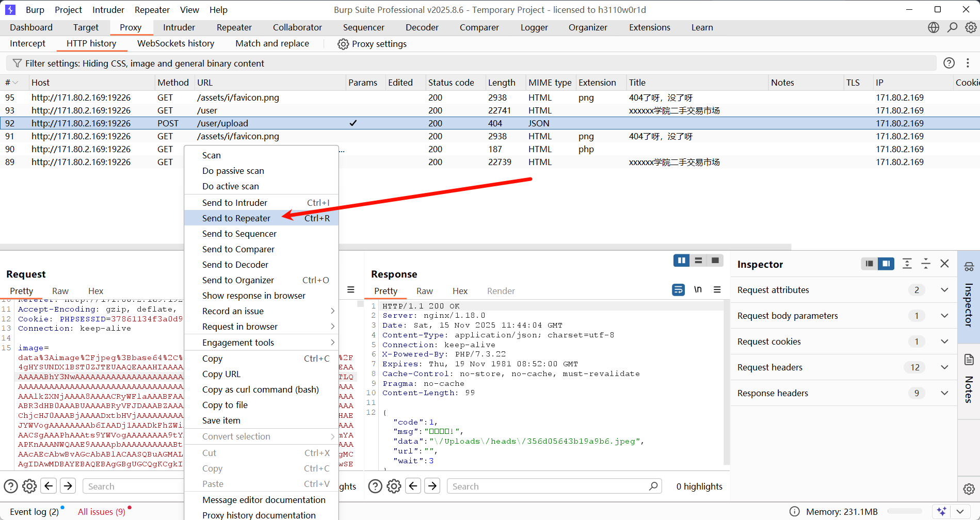
Task: Open response pane hamburger menu
Action: pos(717,290)
